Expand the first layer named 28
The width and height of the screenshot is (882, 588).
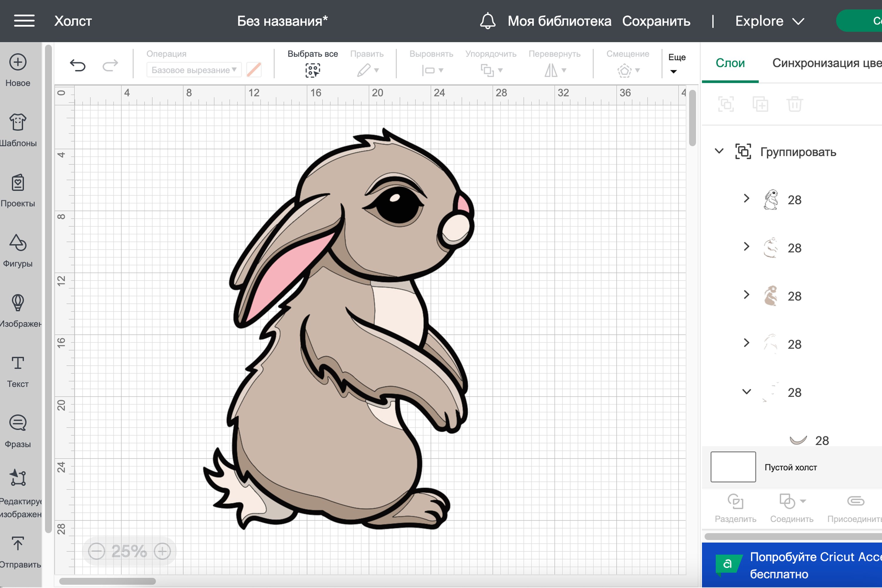coord(746,198)
